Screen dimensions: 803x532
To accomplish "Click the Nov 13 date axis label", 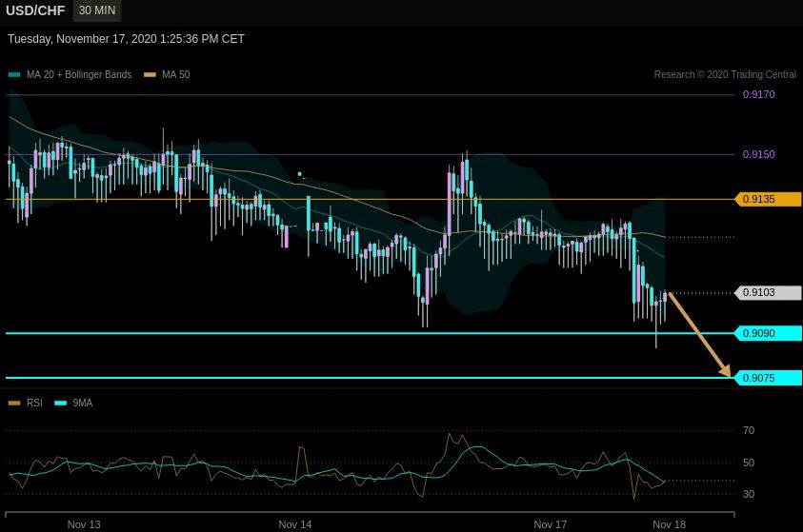I will coord(84,524).
